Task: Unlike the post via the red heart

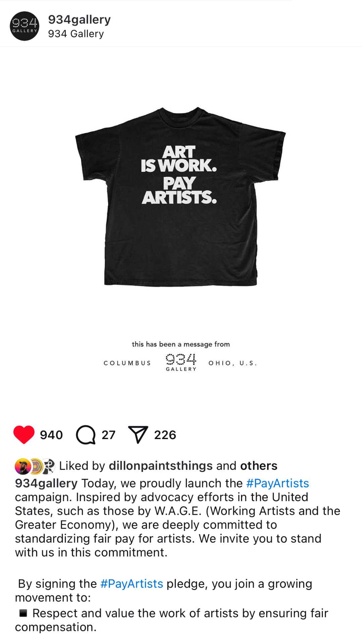Action: pos(24,435)
